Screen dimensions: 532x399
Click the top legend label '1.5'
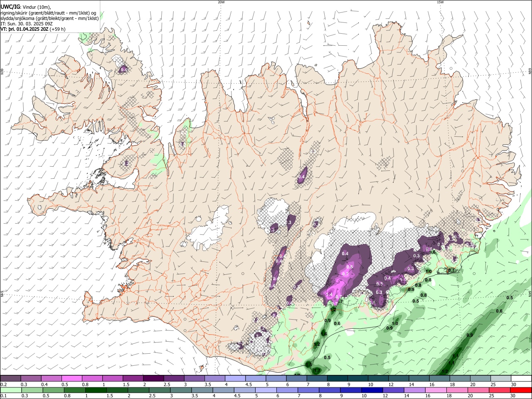pyautogui.click(x=126, y=384)
